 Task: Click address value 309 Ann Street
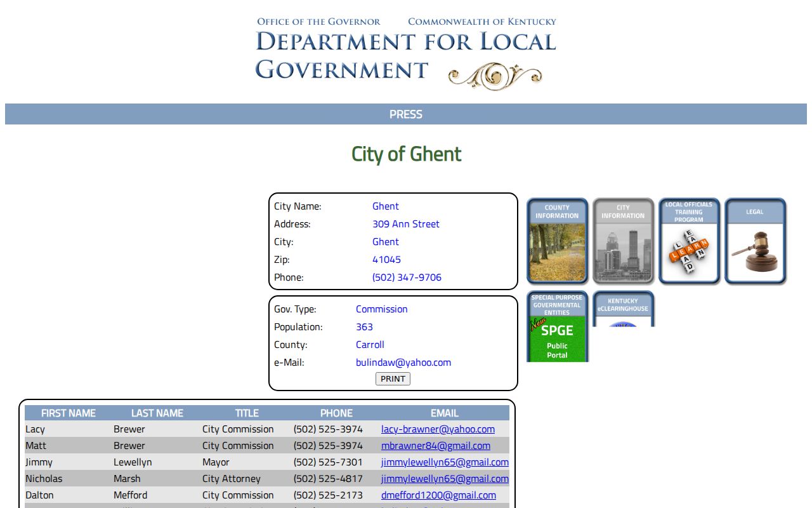tap(406, 224)
